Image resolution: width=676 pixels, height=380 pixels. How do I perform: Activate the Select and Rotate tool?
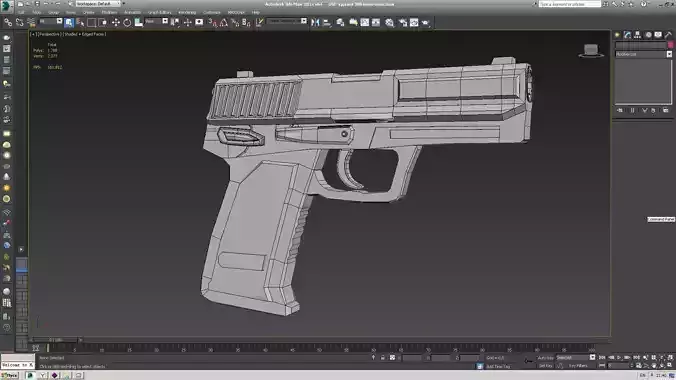pyautogui.click(x=127, y=22)
